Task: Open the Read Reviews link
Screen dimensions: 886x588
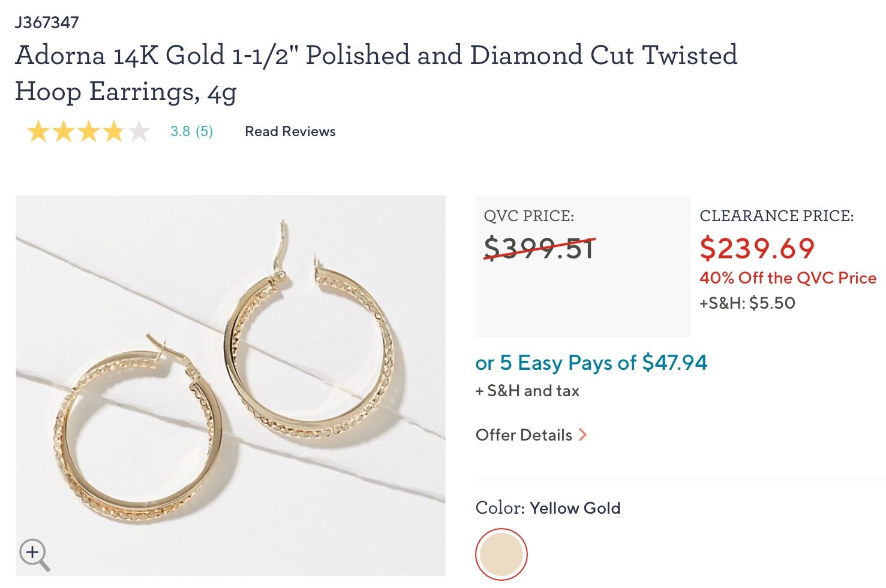Action: [x=290, y=131]
